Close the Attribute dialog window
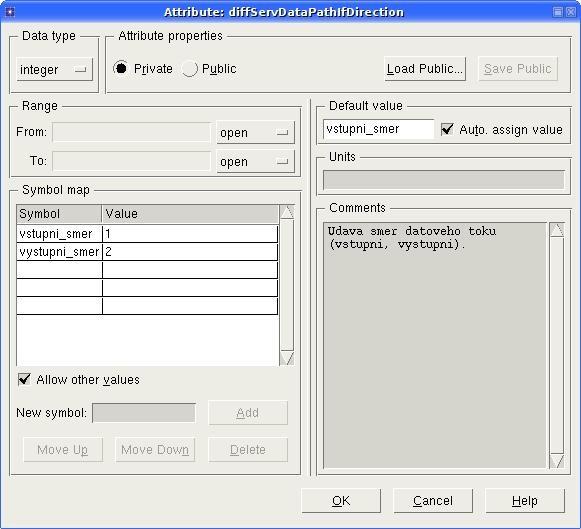 (x=571, y=12)
